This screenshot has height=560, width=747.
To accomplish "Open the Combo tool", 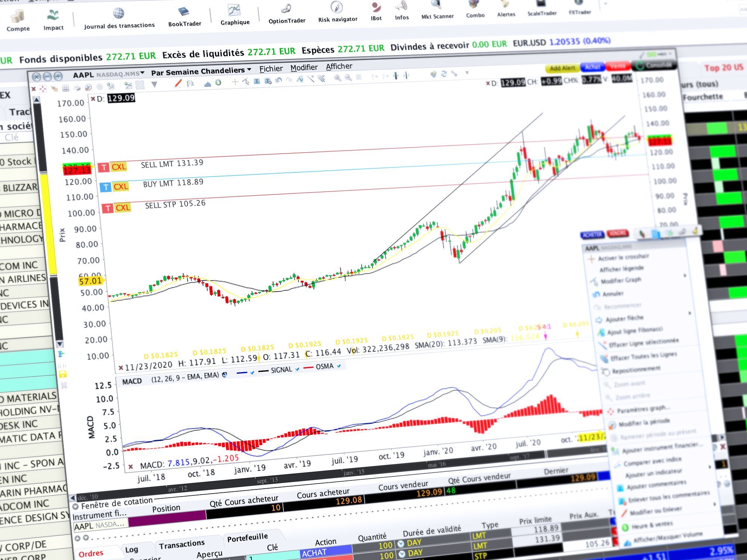I will coord(475,9).
